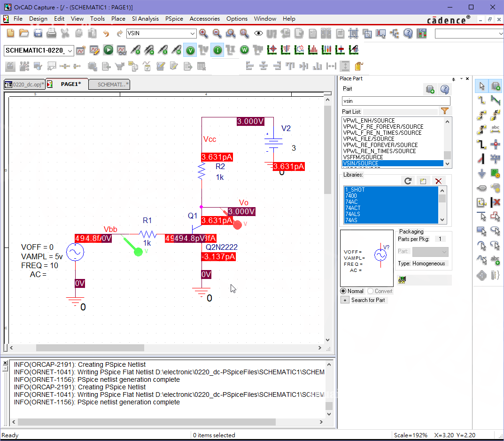Viewport: 504px width, 441px height.
Task: Toggle the eye visibility icon in toolbar
Action: pos(258,33)
